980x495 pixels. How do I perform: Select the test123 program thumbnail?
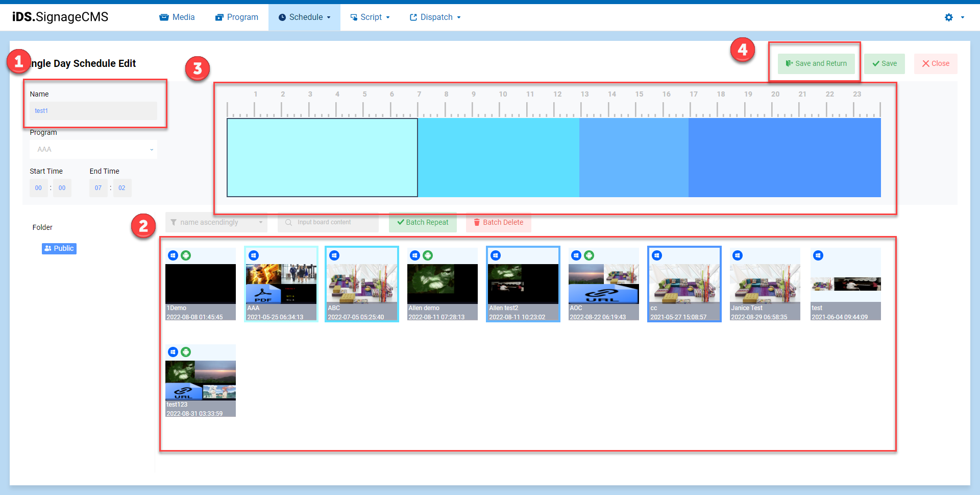pyautogui.click(x=201, y=380)
